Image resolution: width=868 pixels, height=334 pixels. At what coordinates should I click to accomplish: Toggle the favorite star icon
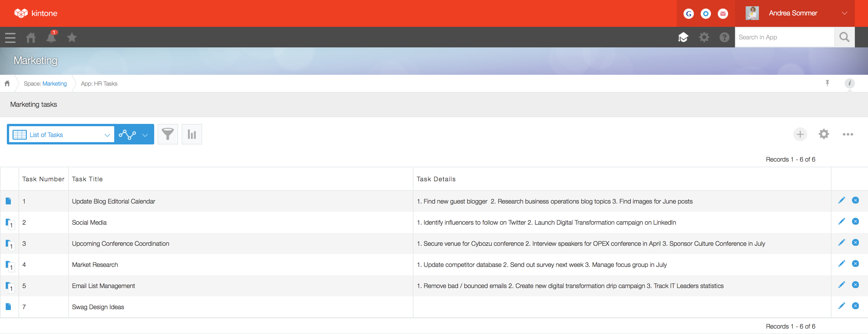point(72,37)
